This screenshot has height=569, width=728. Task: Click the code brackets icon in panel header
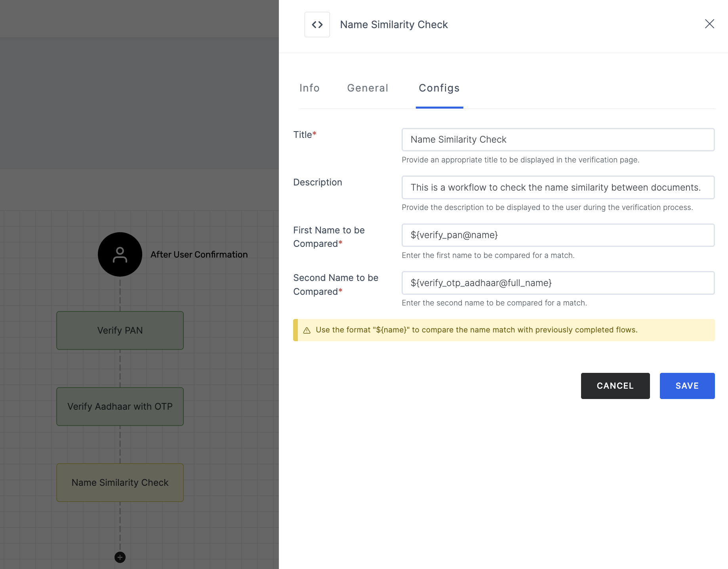pos(317,25)
